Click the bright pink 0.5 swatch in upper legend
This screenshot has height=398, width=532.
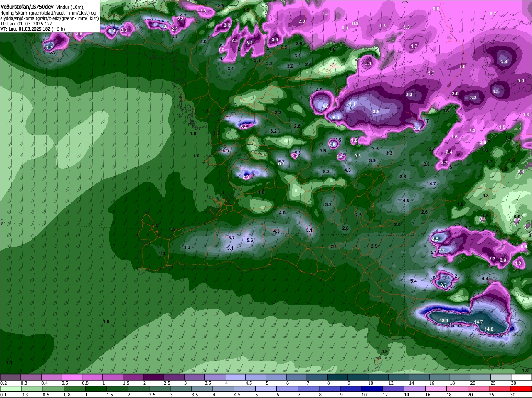(x=71, y=377)
